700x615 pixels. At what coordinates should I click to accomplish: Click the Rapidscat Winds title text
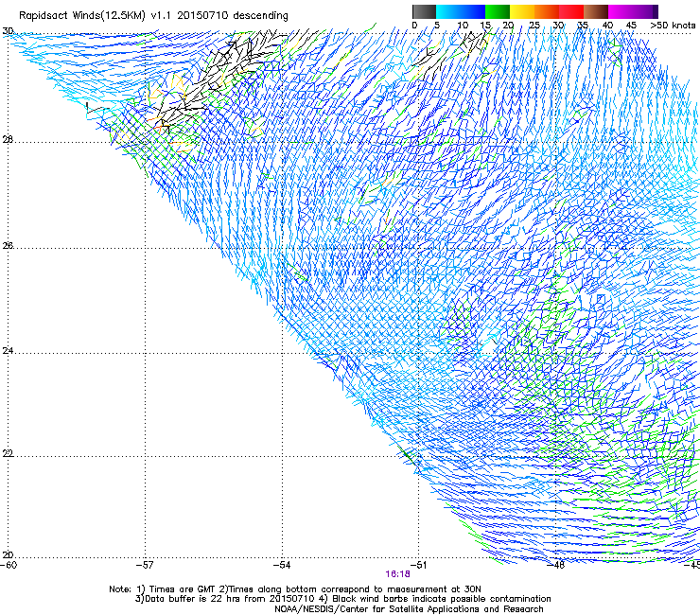click(x=153, y=16)
